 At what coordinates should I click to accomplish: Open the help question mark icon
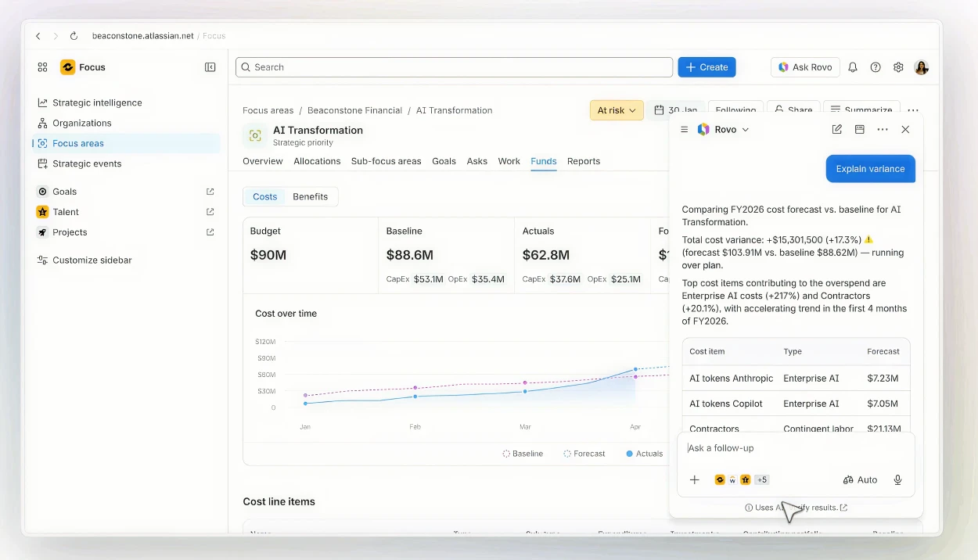coord(876,67)
